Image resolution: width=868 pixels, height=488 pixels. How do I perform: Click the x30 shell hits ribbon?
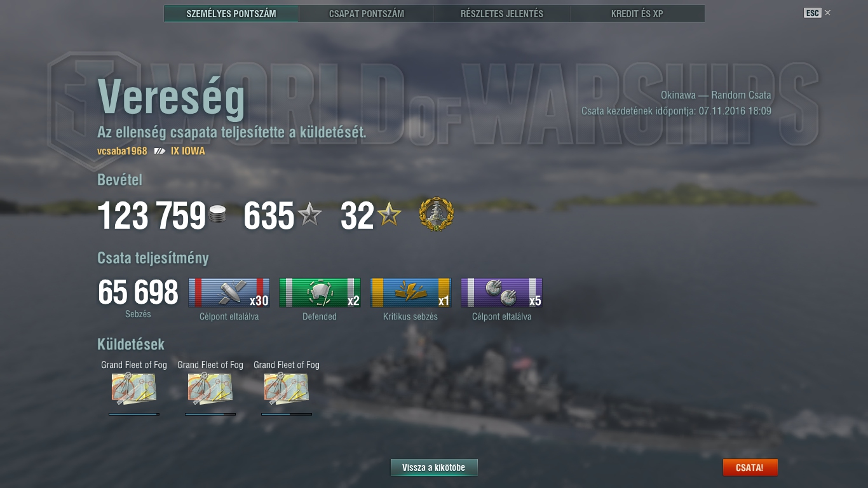pos(229,293)
